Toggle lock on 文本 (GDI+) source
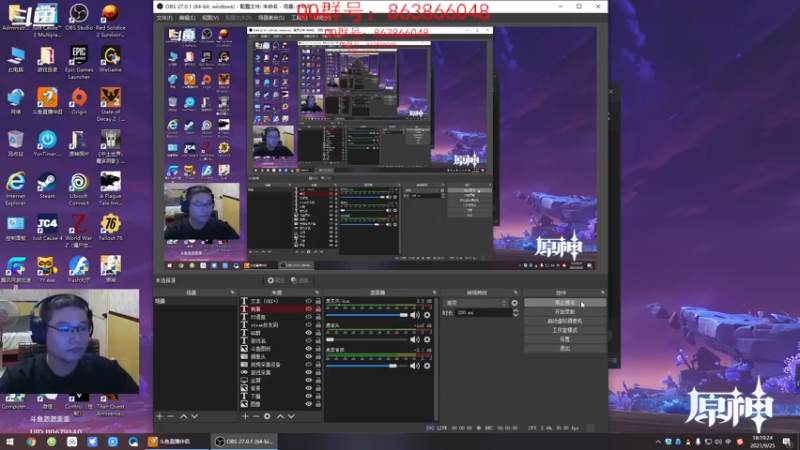Viewport: 800px width, 450px height. 318,301
